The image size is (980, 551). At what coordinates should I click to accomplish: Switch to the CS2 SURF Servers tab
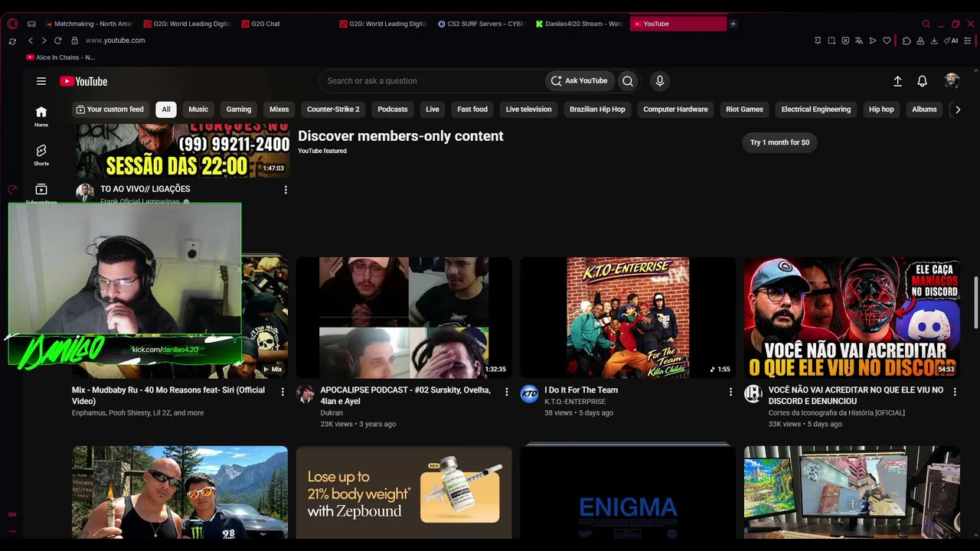pos(481,24)
